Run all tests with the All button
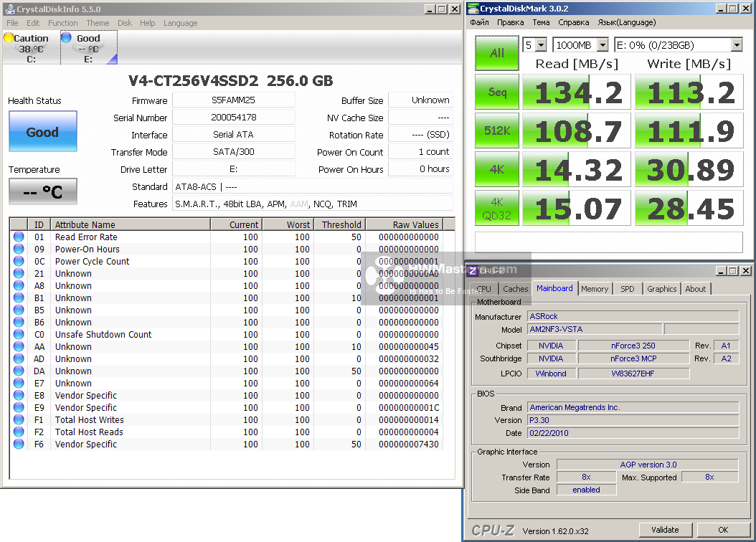 click(x=496, y=53)
